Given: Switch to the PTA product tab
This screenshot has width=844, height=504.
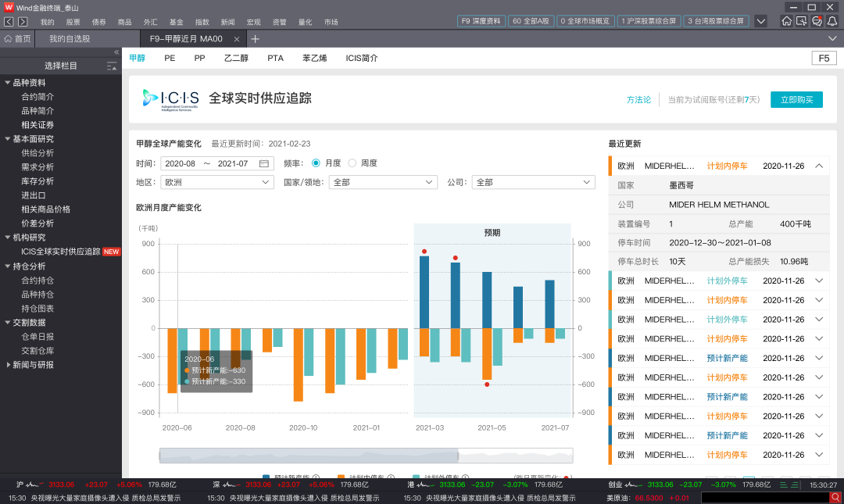Looking at the screenshot, I should [275, 58].
